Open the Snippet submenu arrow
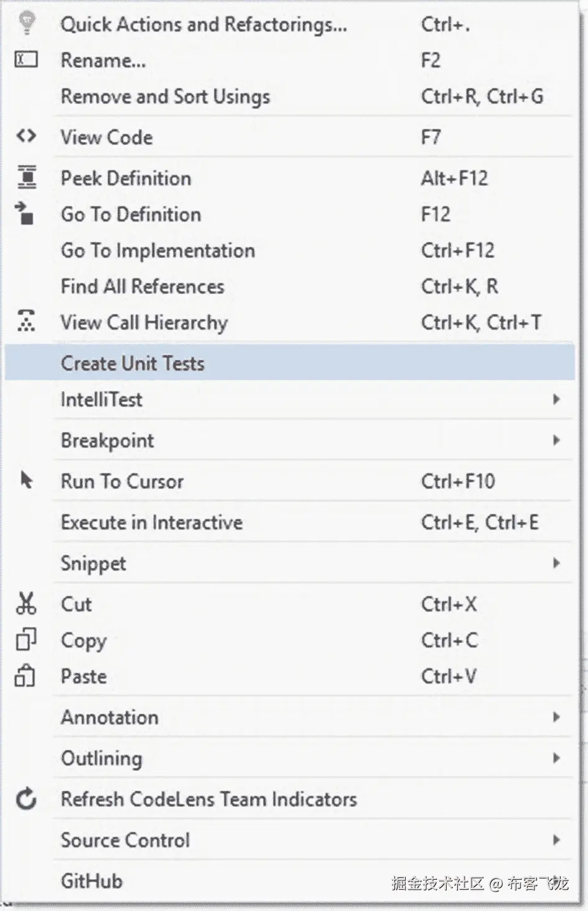Image resolution: width=588 pixels, height=911 pixels. click(556, 563)
